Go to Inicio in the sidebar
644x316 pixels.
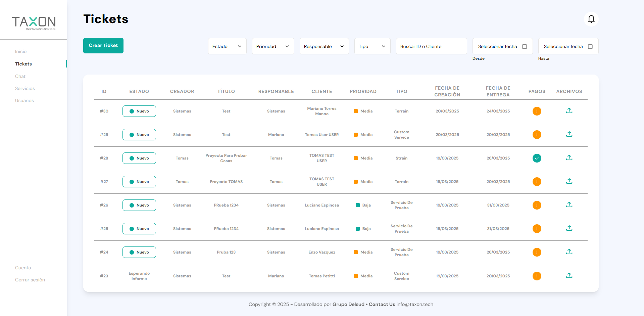click(x=21, y=51)
